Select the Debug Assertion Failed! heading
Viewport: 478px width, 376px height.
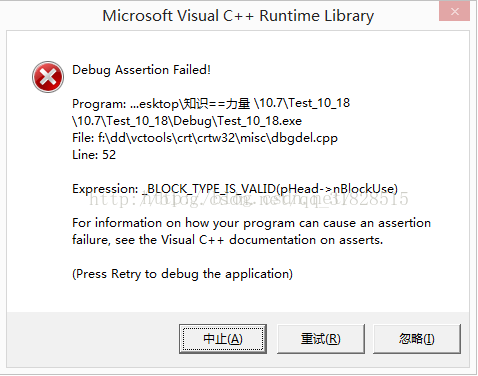(x=141, y=70)
